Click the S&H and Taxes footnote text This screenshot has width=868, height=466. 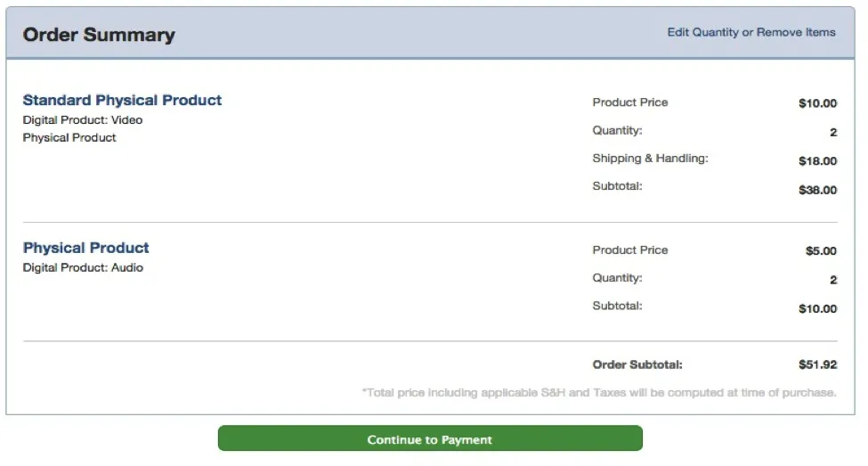[x=599, y=392]
